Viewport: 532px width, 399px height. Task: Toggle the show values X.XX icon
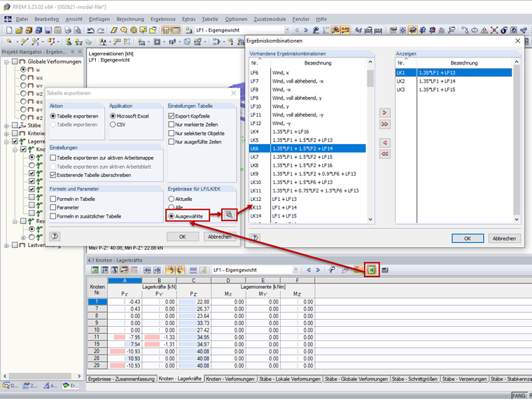pyautogui.click(x=345, y=30)
